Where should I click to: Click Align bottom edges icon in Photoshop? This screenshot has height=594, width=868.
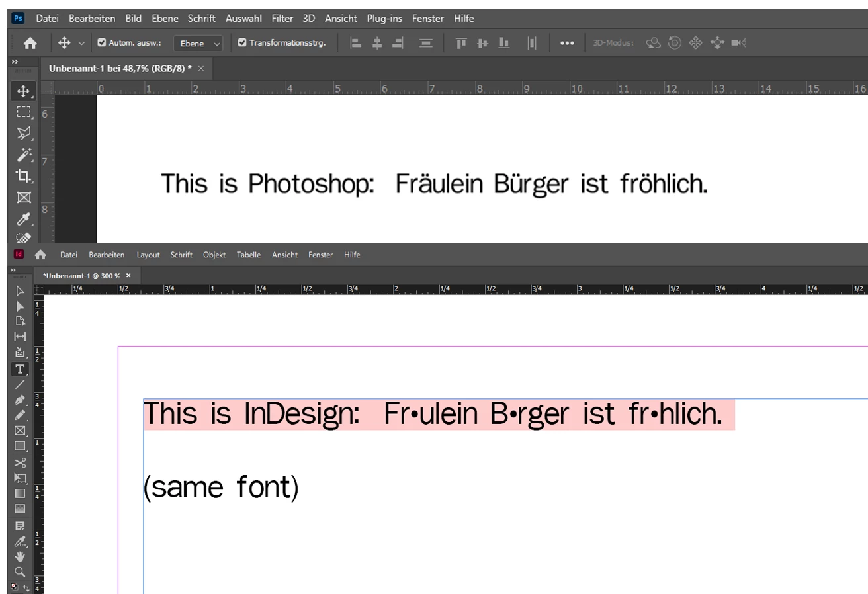pos(504,43)
